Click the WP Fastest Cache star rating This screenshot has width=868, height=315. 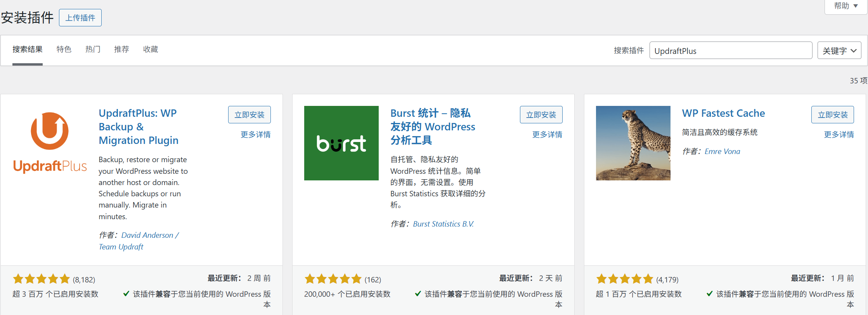[625, 279]
